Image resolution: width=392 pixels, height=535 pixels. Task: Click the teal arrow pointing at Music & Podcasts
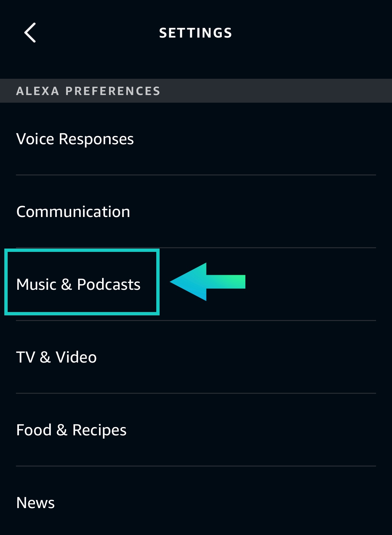[208, 282]
